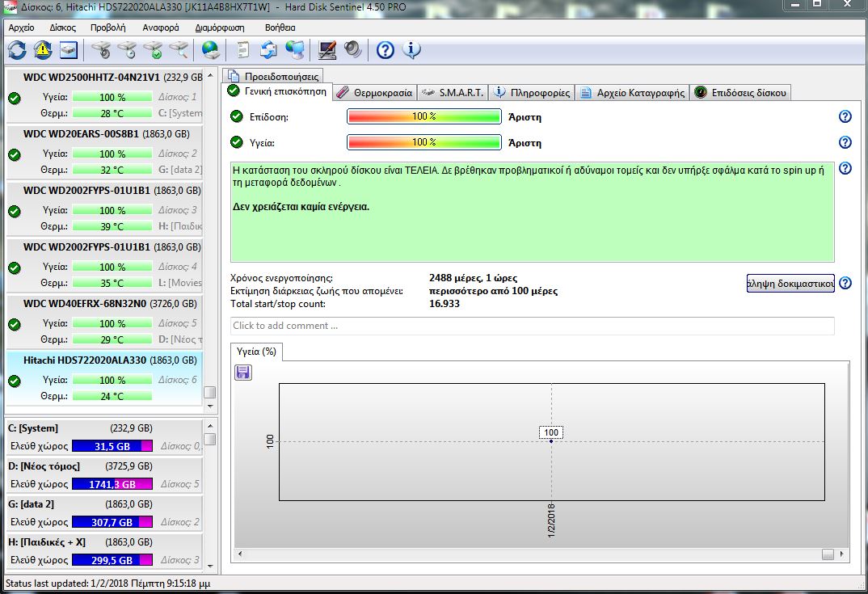
Task: Select the C: [System] partition
Action: 104,437
